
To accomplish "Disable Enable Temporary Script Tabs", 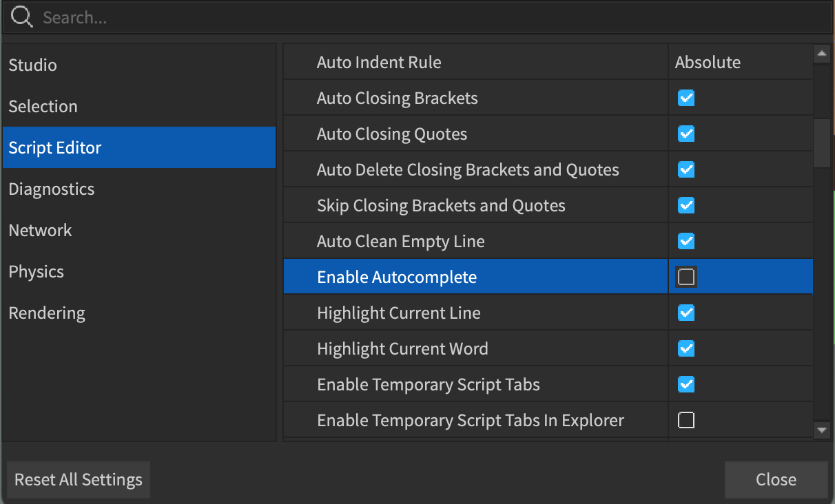I will [686, 384].
